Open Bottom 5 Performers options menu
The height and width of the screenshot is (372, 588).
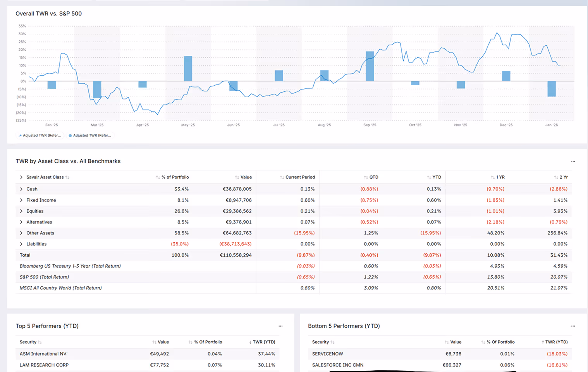point(573,326)
